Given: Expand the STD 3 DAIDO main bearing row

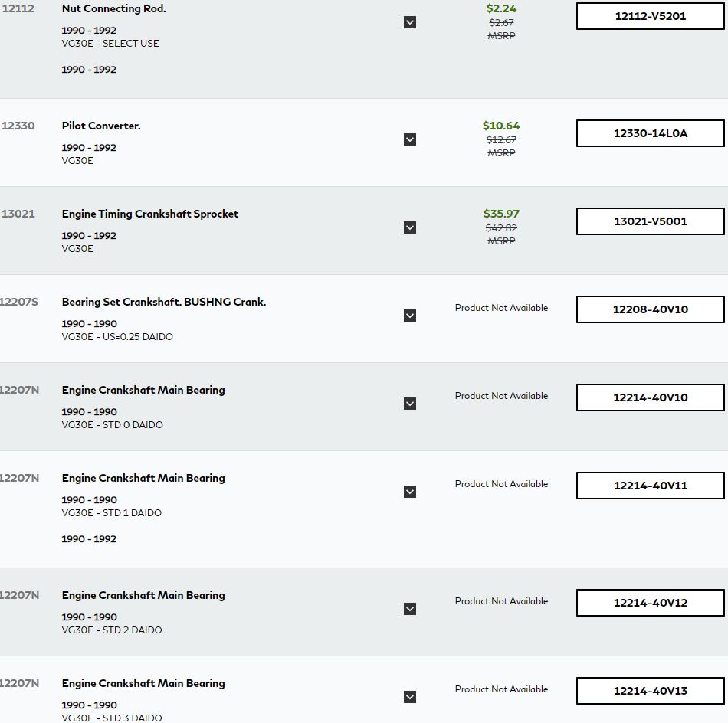Looking at the screenshot, I should click(x=409, y=697).
